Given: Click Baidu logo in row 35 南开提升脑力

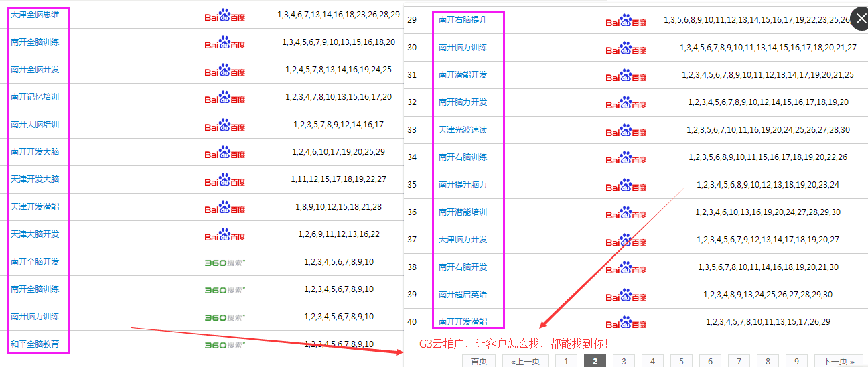Looking at the screenshot, I should [626, 186].
